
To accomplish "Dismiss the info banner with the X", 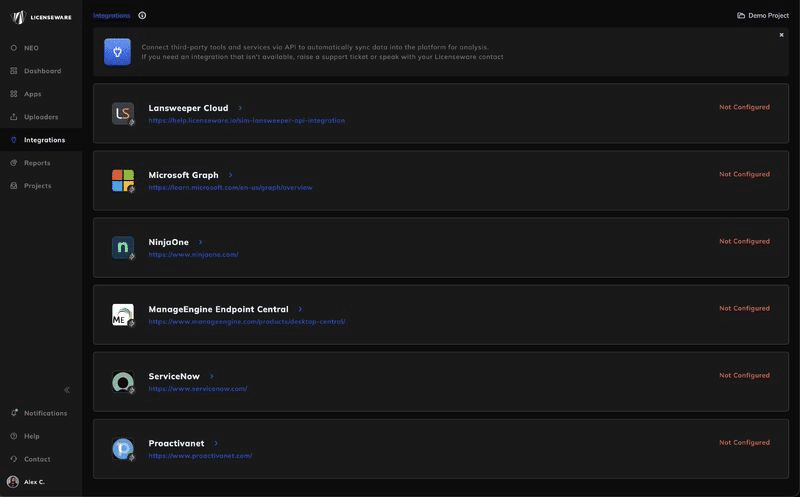I will coord(781,35).
